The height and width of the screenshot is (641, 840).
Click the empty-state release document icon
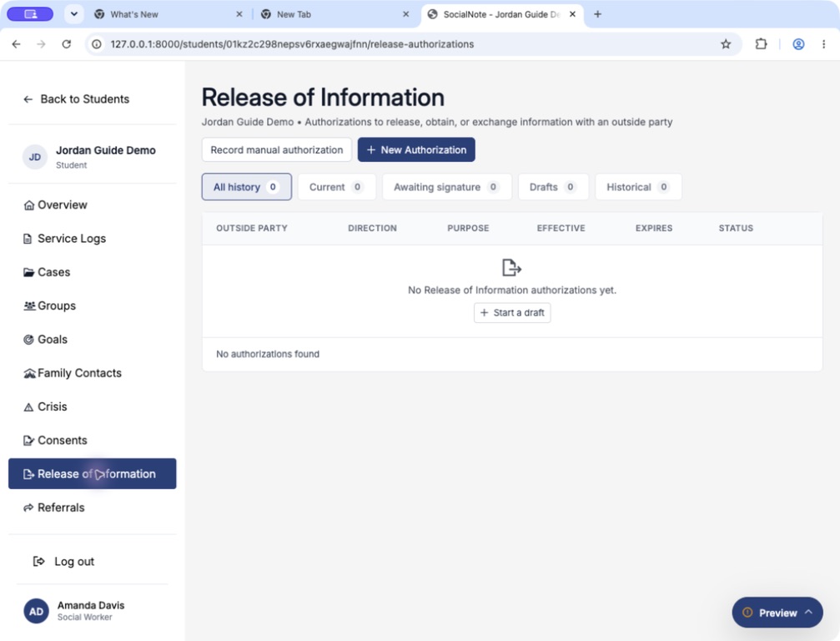(511, 267)
